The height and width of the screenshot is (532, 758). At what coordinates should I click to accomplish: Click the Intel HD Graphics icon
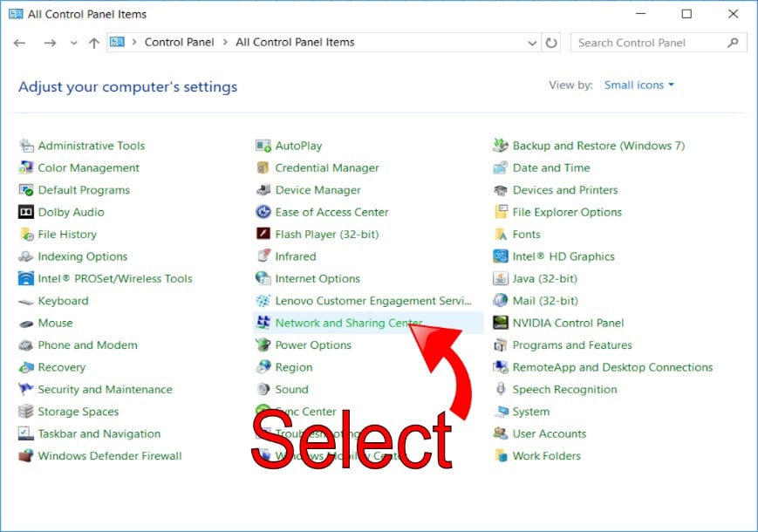(501, 256)
